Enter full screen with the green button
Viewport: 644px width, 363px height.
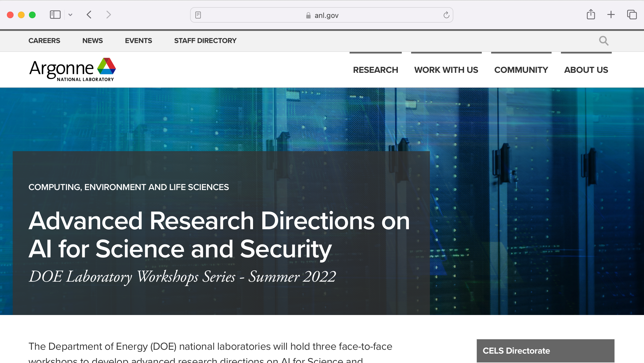tap(32, 15)
